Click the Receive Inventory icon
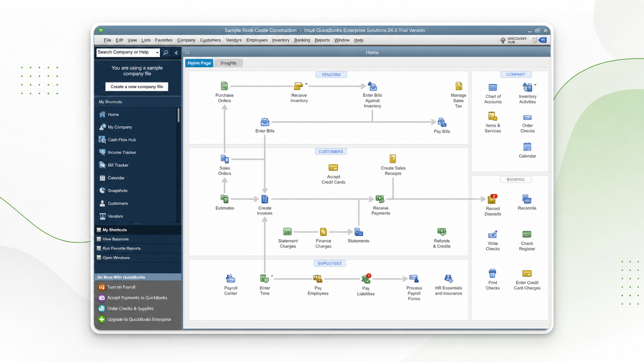 [298, 86]
